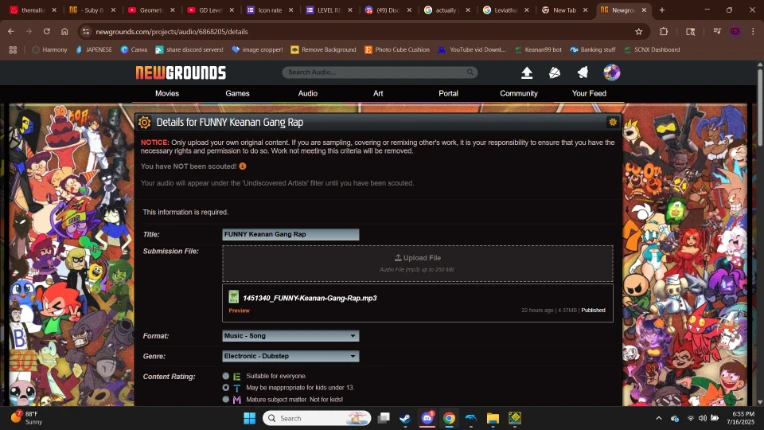Image resolution: width=764 pixels, height=430 pixels.
Task: Open 'SCNX Dashboard' bookmark
Action: tap(652, 50)
